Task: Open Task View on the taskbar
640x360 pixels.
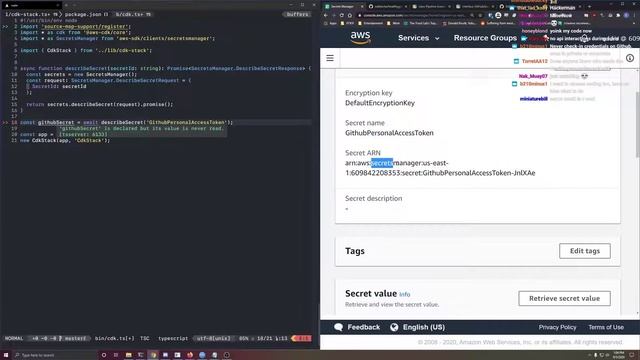Action: pos(116,355)
